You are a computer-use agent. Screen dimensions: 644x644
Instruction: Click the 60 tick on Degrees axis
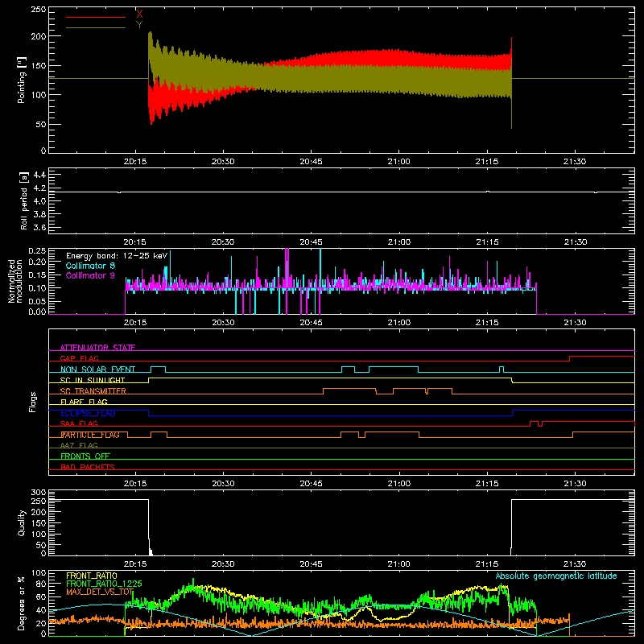pyautogui.click(x=41, y=597)
